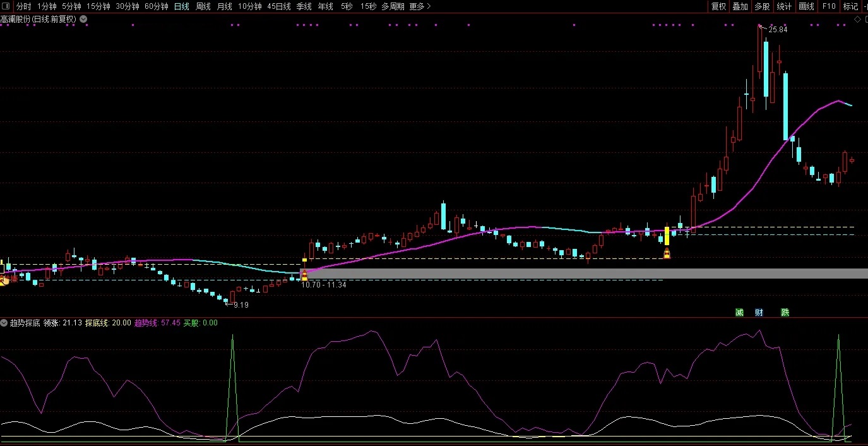Switch to the 周线 weekly period tab
This screenshot has width=868, height=446.
click(203, 6)
